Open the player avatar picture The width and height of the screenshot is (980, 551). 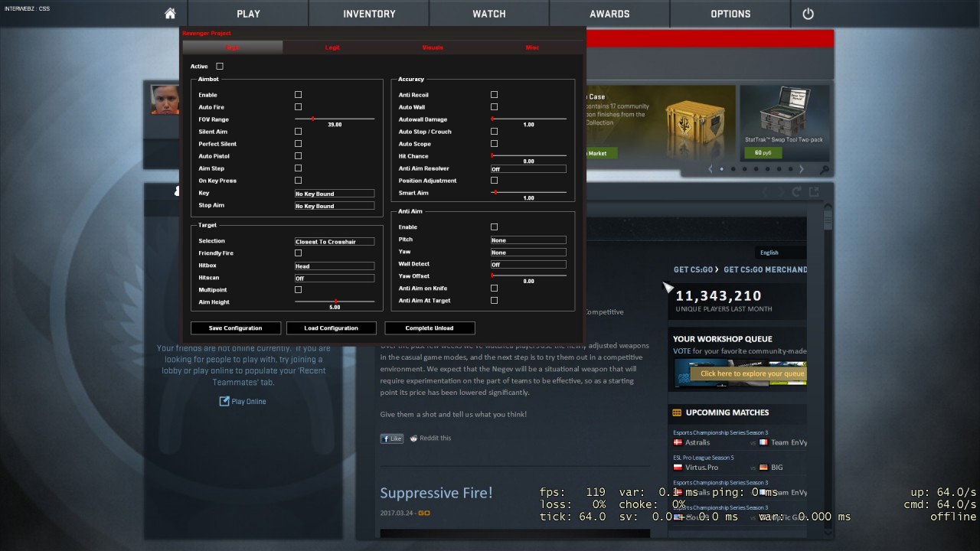pyautogui.click(x=165, y=99)
